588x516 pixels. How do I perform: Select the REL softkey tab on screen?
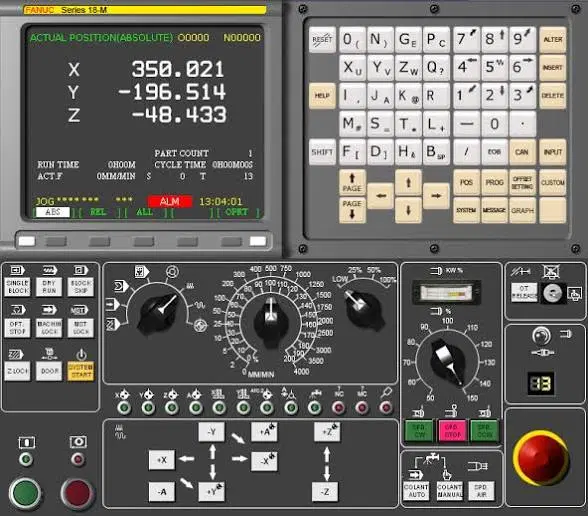click(x=98, y=212)
